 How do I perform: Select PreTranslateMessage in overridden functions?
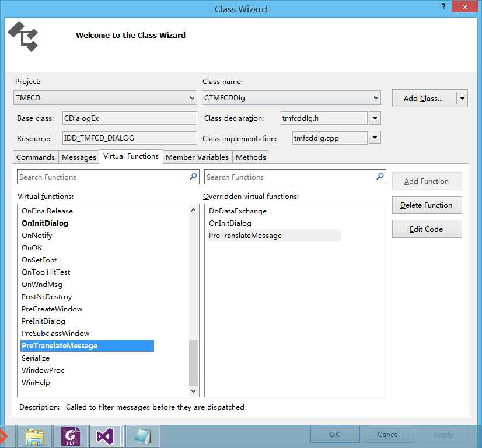tap(274, 236)
